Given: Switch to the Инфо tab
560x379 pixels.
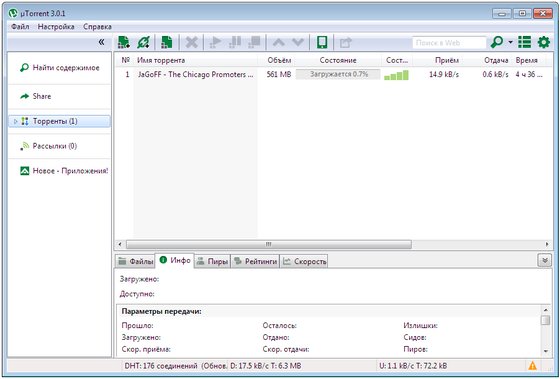Looking at the screenshot, I should (175, 260).
